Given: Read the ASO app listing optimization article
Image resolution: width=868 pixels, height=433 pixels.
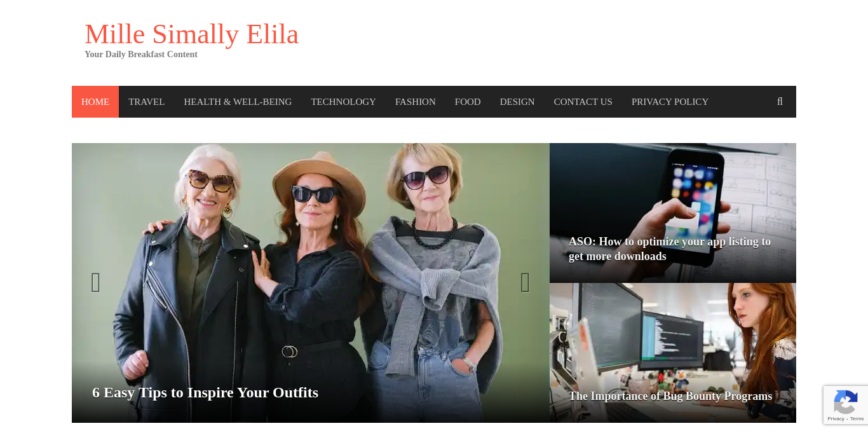Looking at the screenshot, I should pos(670,249).
